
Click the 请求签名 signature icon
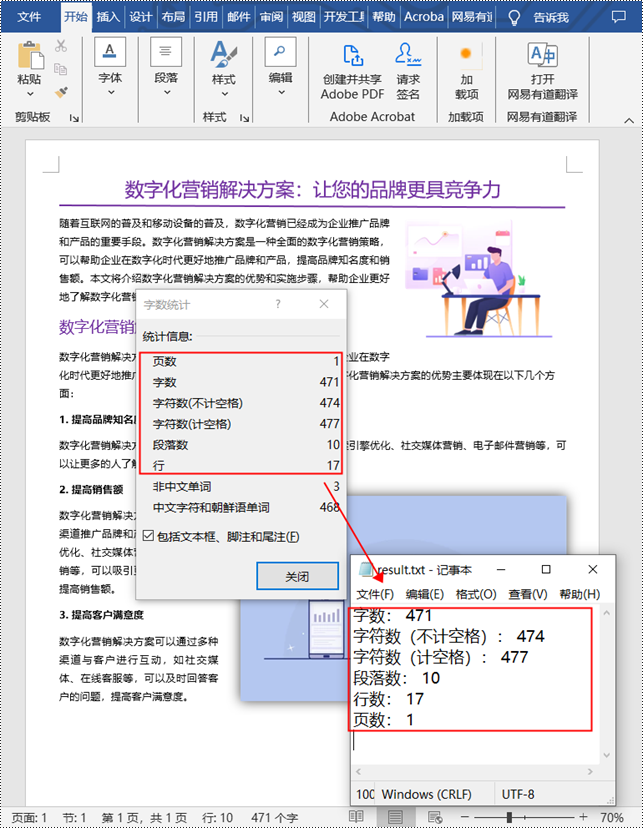408,54
